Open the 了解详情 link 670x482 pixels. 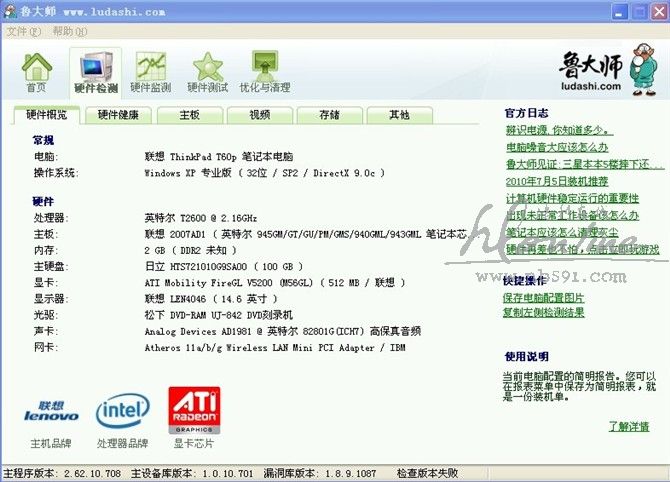628,427
